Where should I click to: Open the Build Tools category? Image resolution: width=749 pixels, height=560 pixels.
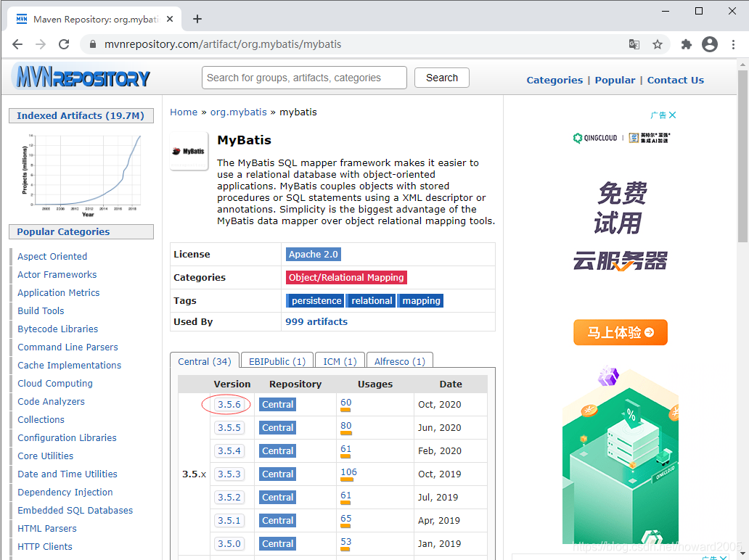(41, 310)
